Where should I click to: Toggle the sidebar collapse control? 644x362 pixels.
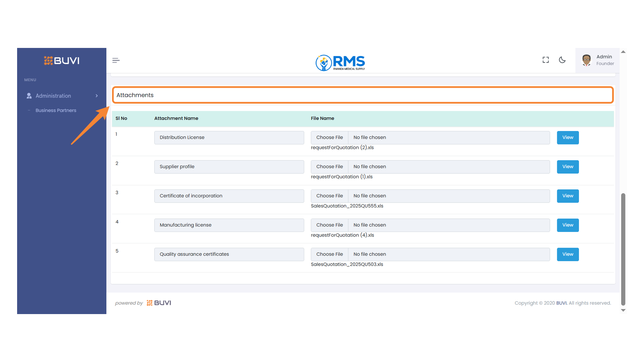116,60
